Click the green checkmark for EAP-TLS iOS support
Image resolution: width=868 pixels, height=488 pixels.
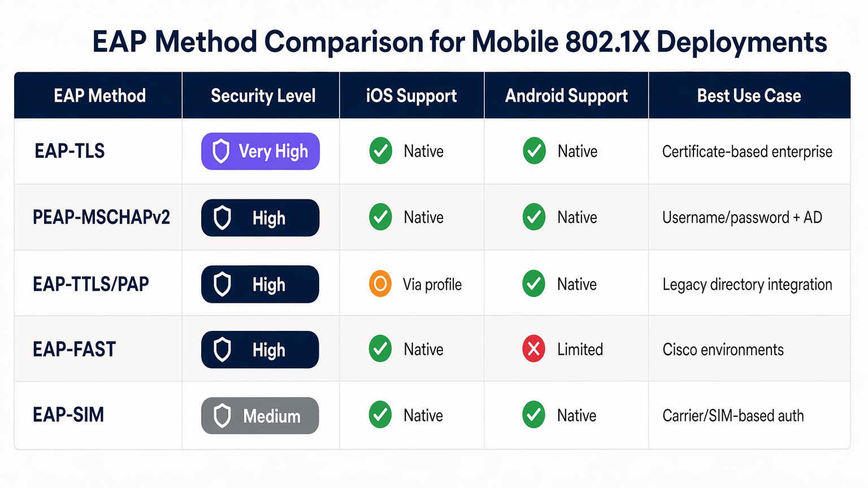[x=381, y=151]
